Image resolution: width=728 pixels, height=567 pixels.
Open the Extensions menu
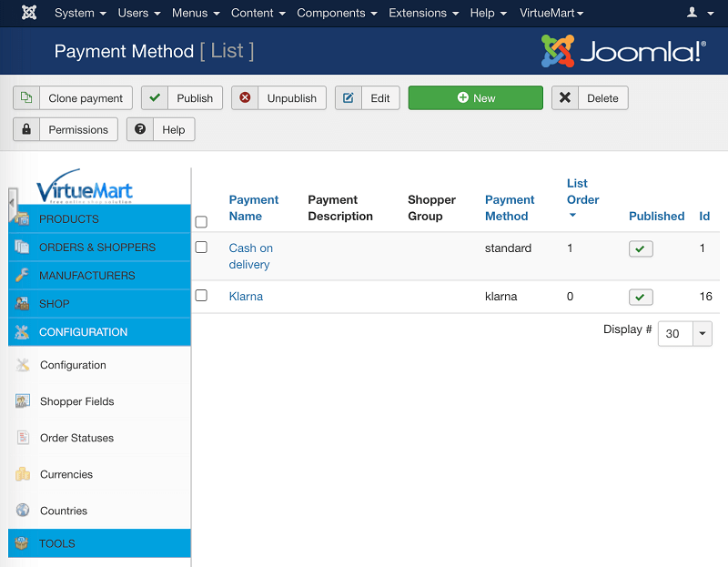click(x=423, y=13)
